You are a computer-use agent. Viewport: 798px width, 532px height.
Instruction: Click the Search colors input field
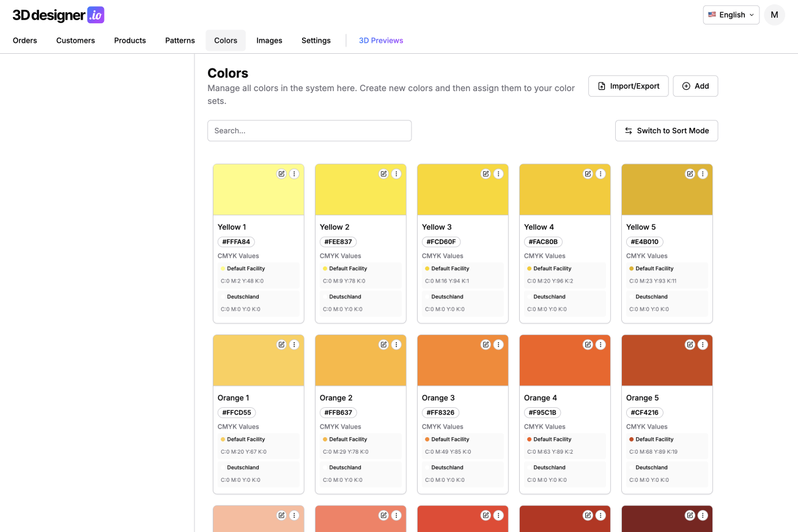[x=309, y=131]
